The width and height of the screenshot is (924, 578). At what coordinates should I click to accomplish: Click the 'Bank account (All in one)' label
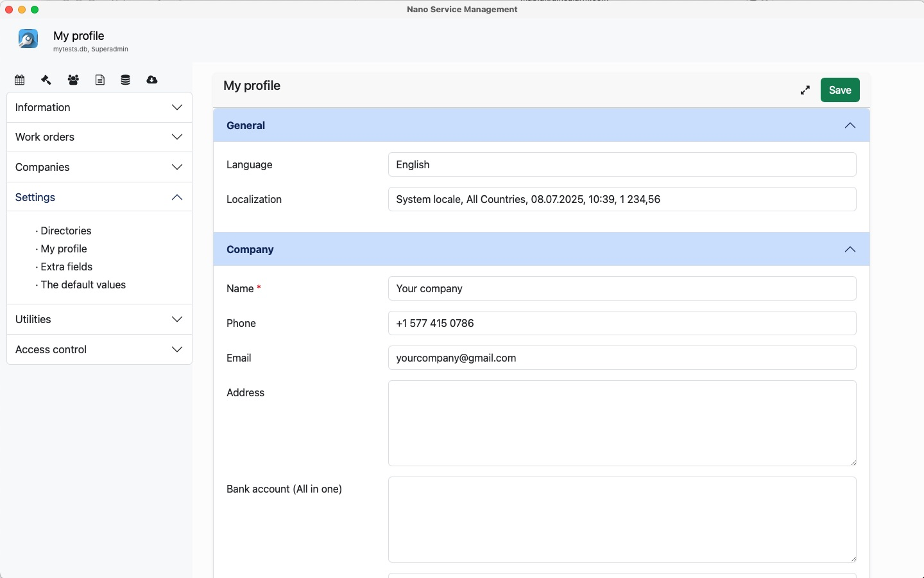284,489
